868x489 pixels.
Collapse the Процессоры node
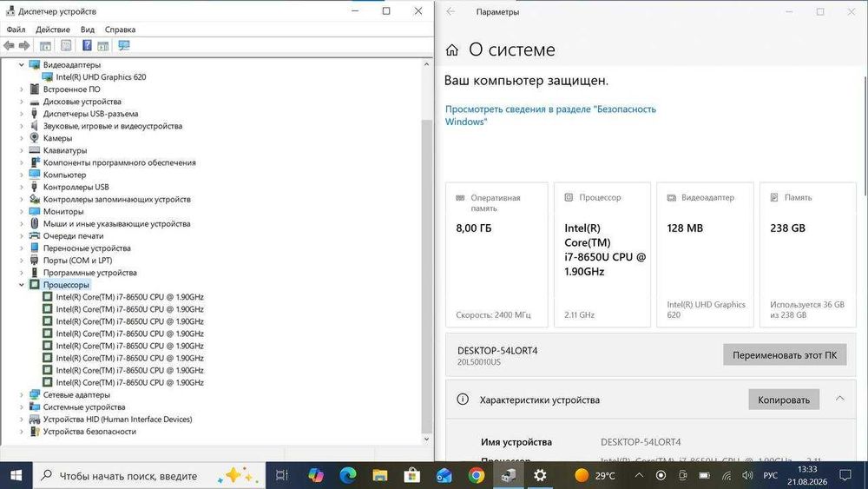(x=22, y=285)
